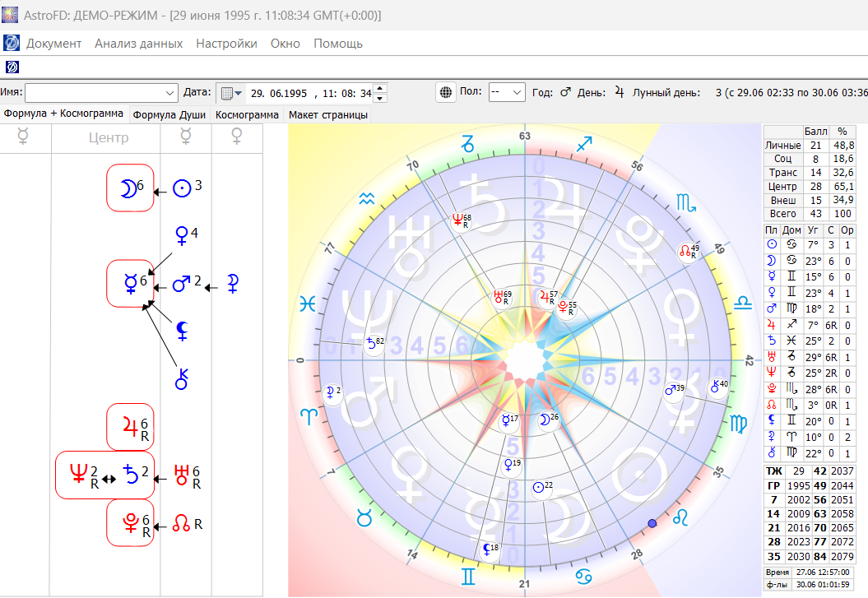Click the Libra zodiac sign on wheel
The image size is (868, 598).
point(742,303)
